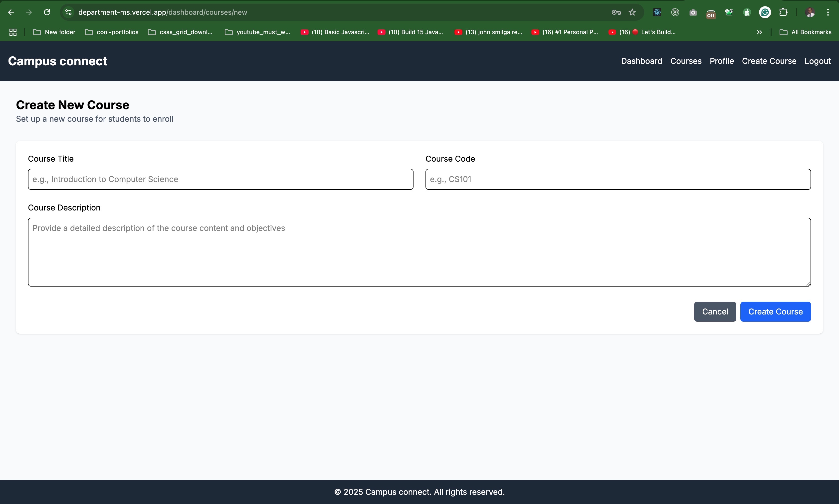Reload the current page
The height and width of the screenshot is (504, 839).
point(47,12)
